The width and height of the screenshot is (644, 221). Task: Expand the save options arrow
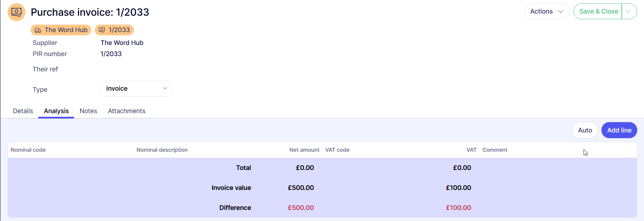[x=629, y=11]
